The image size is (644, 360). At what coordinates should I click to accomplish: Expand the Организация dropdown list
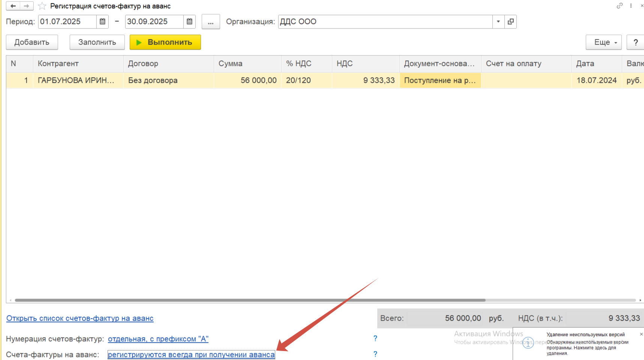pyautogui.click(x=498, y=22)
